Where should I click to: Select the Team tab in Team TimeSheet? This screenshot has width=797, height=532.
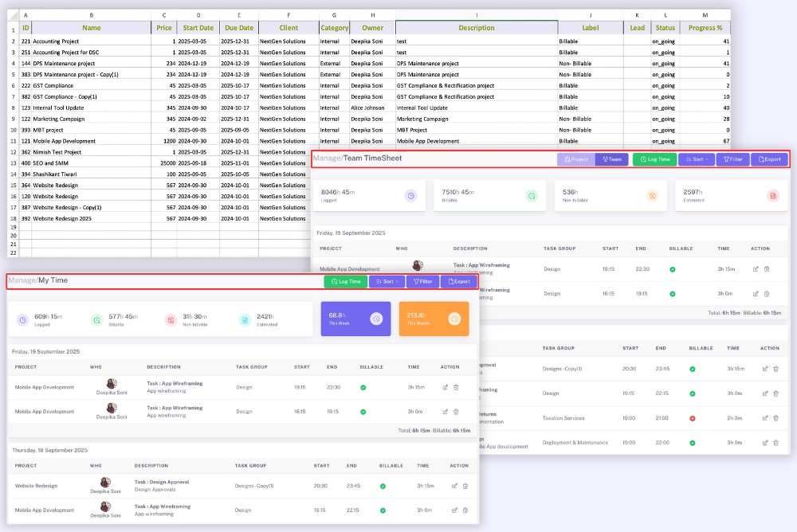pyautogui.click(x=612, y=159)
